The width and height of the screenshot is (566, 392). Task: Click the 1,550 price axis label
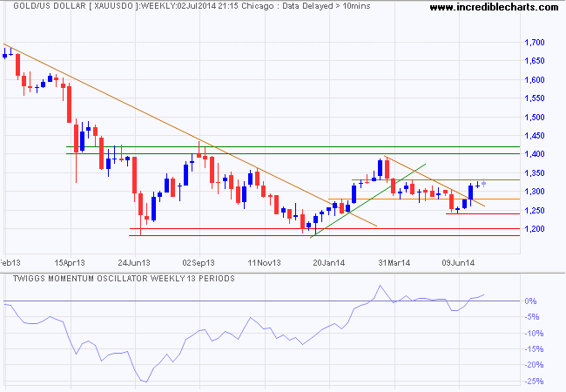tap(535, 98)
